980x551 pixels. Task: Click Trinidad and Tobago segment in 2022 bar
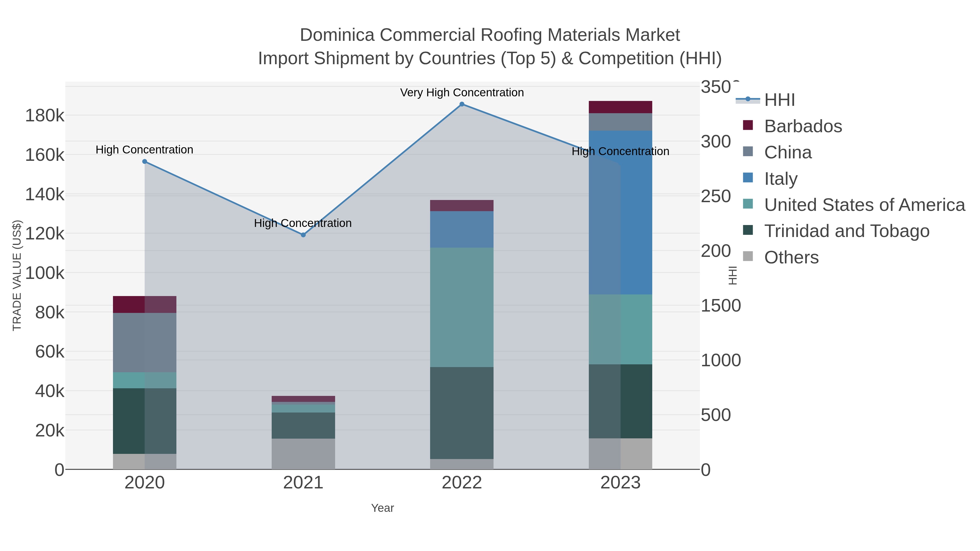(x=462, y=413)
